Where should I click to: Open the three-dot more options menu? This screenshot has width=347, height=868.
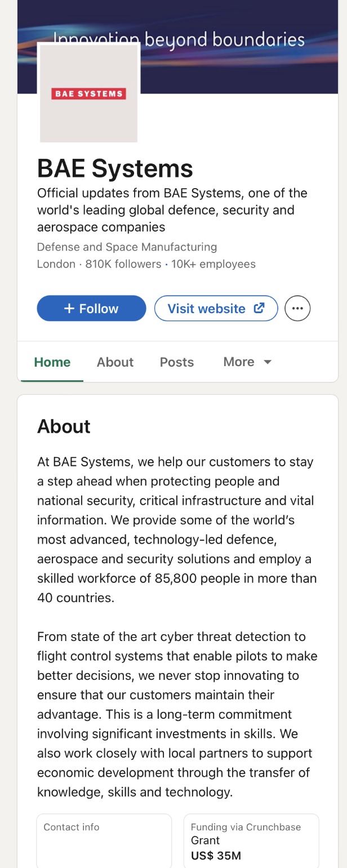tap(297, 309)
